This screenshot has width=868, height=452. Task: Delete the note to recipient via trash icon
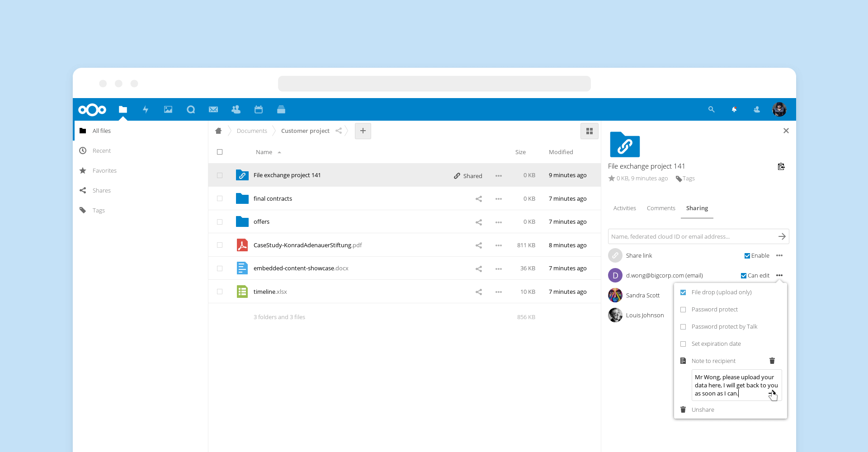[772, 361]
